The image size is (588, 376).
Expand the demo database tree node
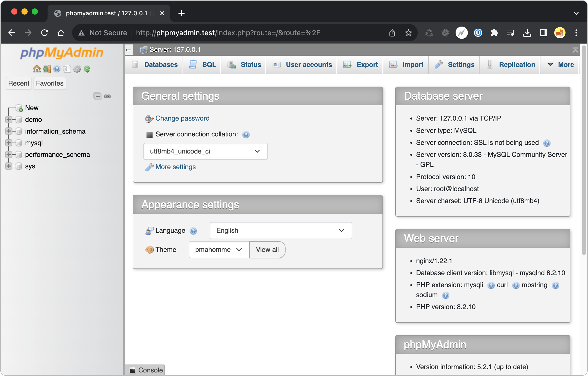[9, 120]
